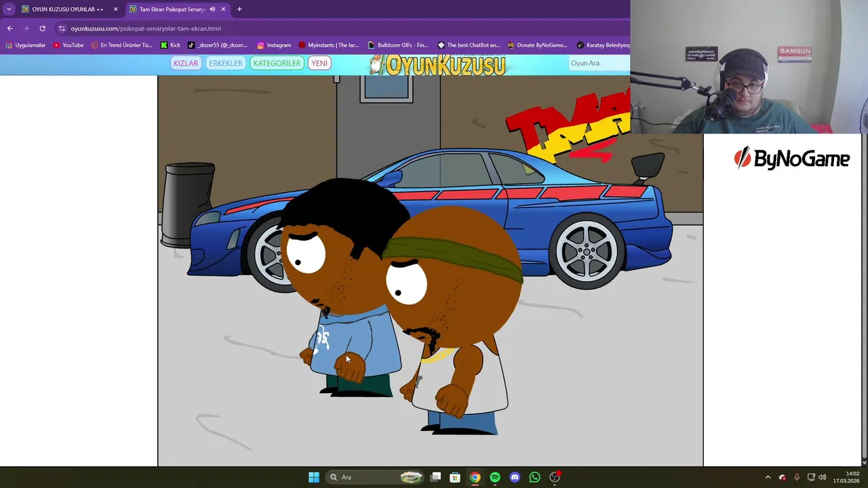Open site information icon in address bar

click(x=62, y=28)
